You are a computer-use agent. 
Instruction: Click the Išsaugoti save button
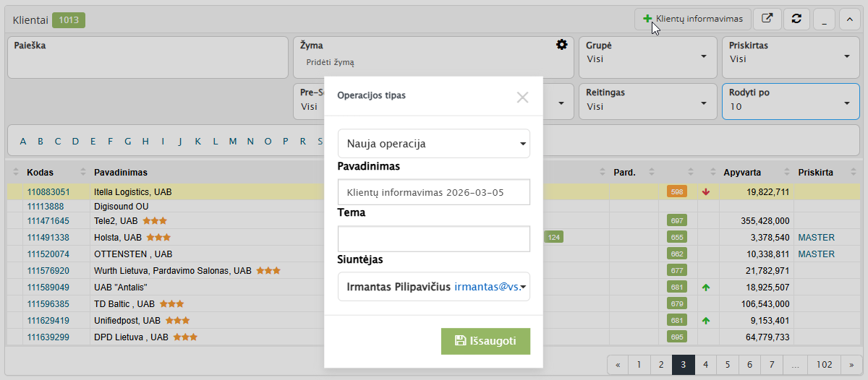[485, 340]
